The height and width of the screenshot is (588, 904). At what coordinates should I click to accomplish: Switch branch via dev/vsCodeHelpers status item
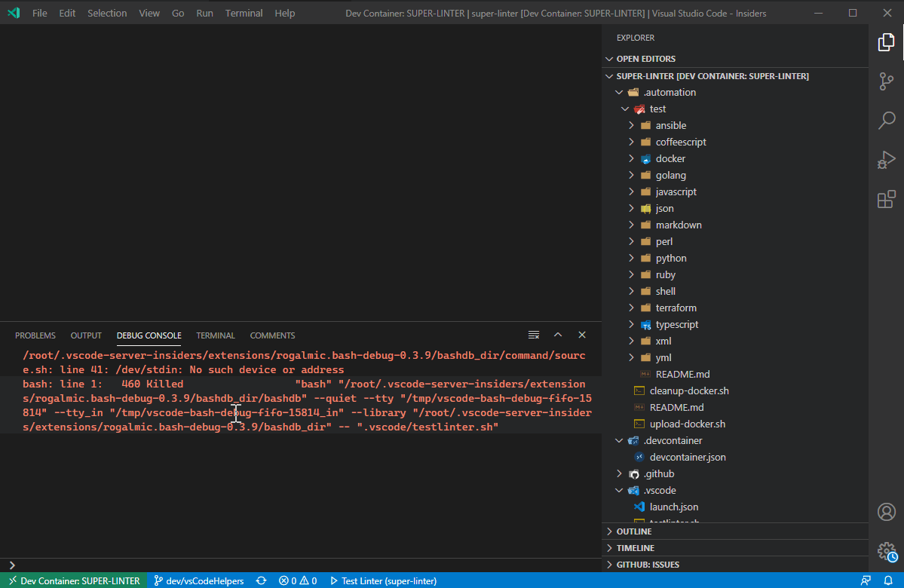pyautogui.click(x=199, y=580)
